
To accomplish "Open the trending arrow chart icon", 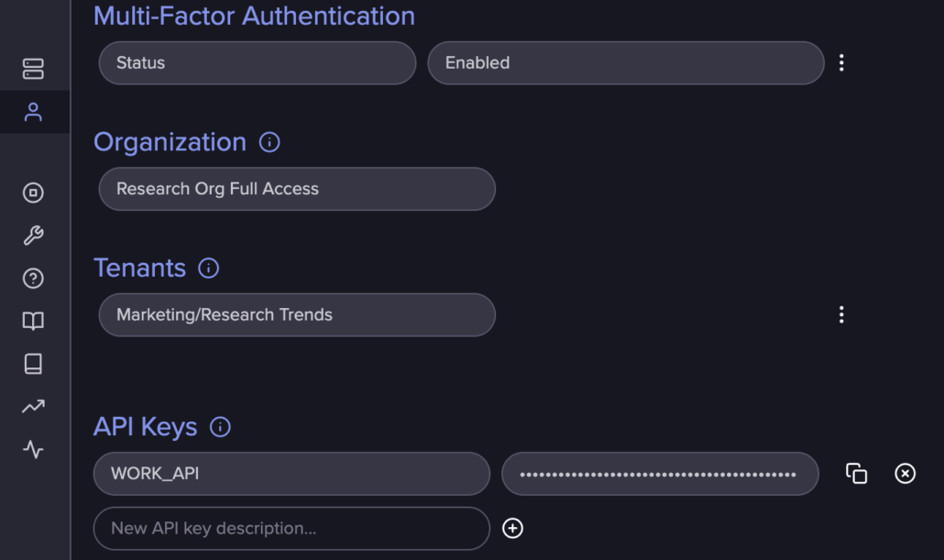I will pyautogui.click(x=33, y=407).
